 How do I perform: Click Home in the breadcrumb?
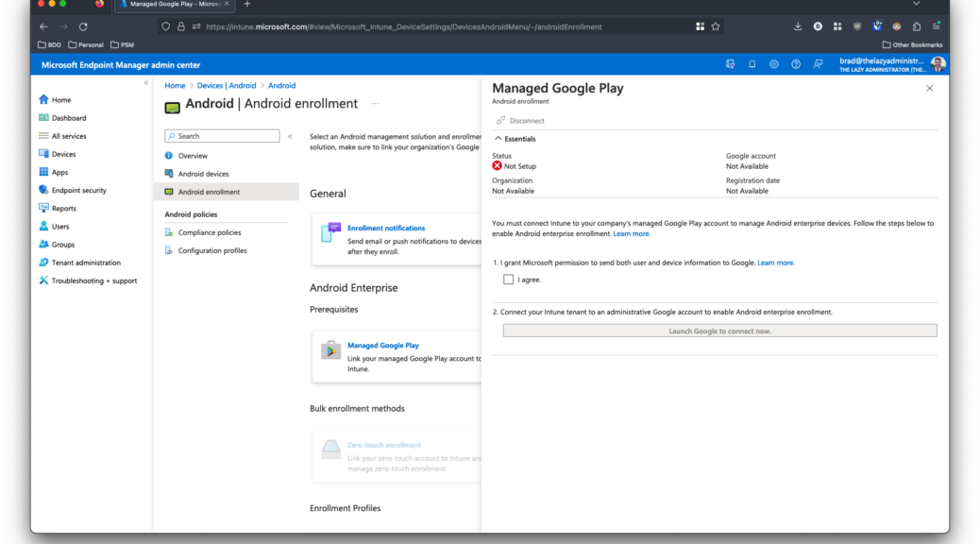click(175, 86)
